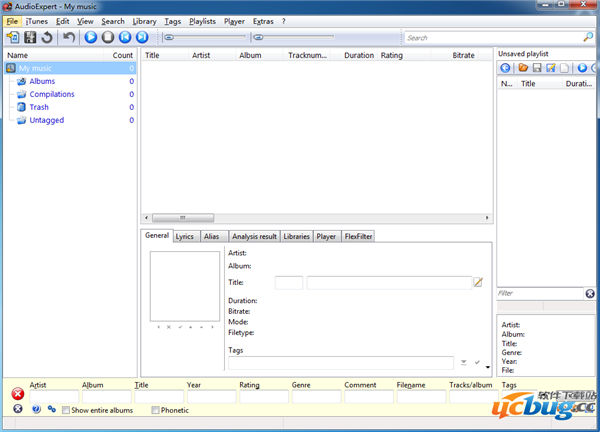Viewport: 600px width, 432px height.
Task: Click the album cover art placeholder
Action: click(185, 286)
